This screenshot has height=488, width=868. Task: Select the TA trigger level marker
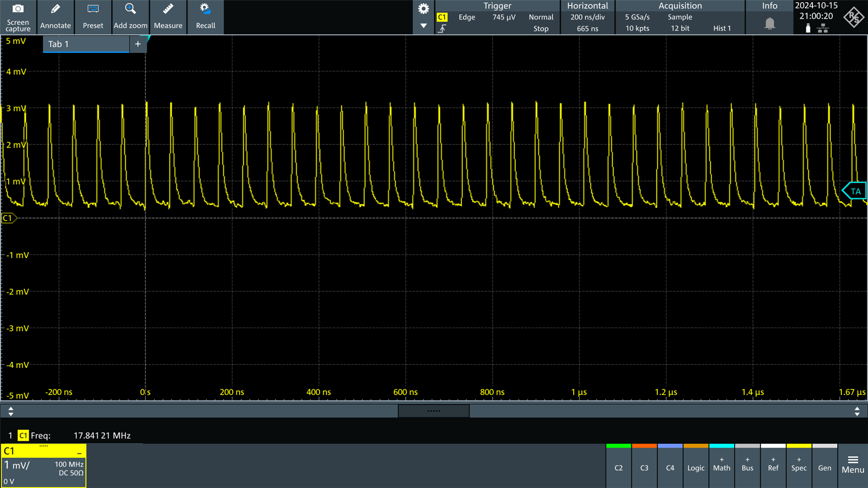(855, 191)
